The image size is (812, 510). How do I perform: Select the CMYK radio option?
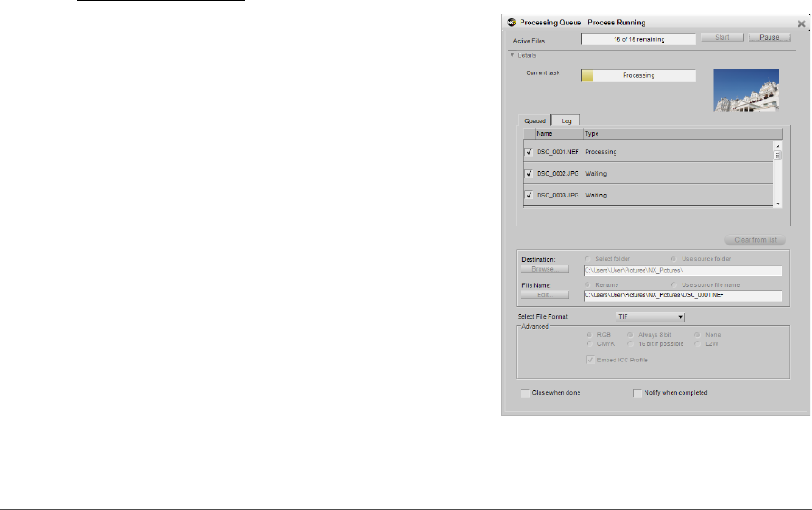[x=588, y=344]
